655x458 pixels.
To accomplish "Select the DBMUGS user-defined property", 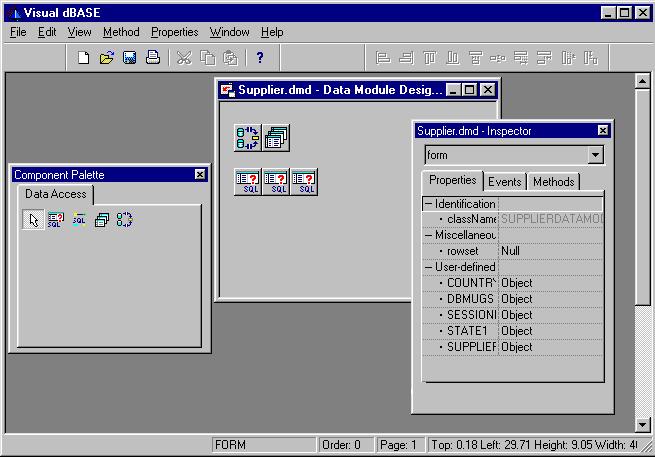I will (513, 299).
